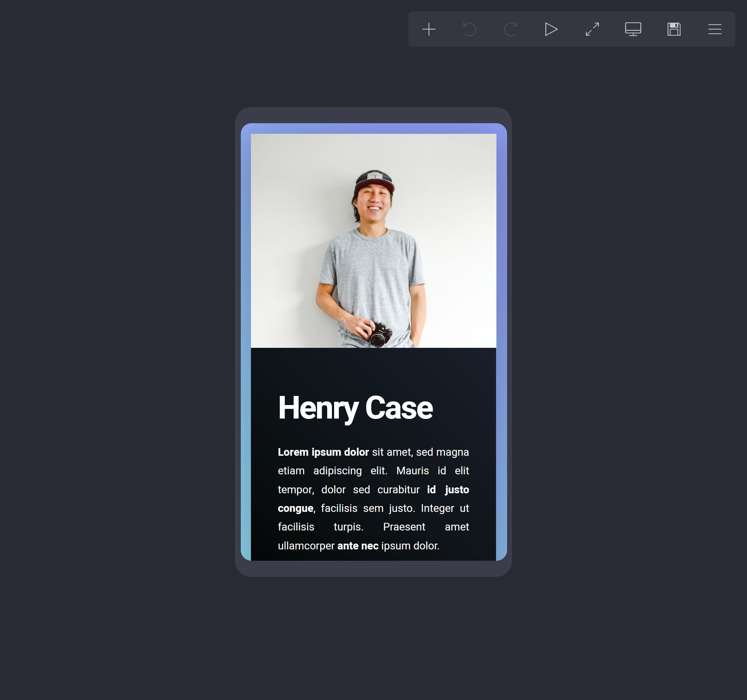Select the "Henry Case" heading

tap(355, 408)
